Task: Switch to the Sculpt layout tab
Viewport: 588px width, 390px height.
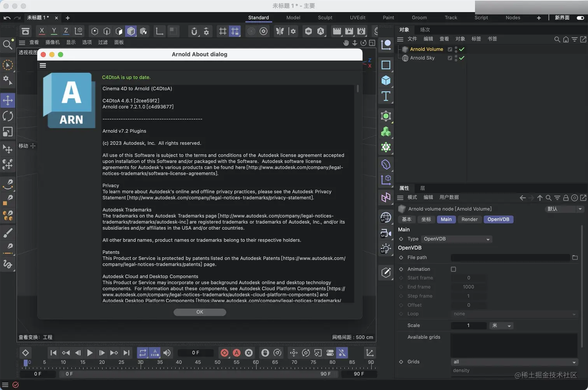Action: [x=325, y=18]
